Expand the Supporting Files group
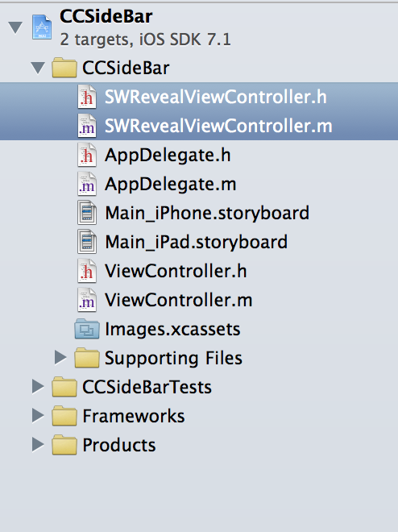The image size is (398, 532). point(60,358)
